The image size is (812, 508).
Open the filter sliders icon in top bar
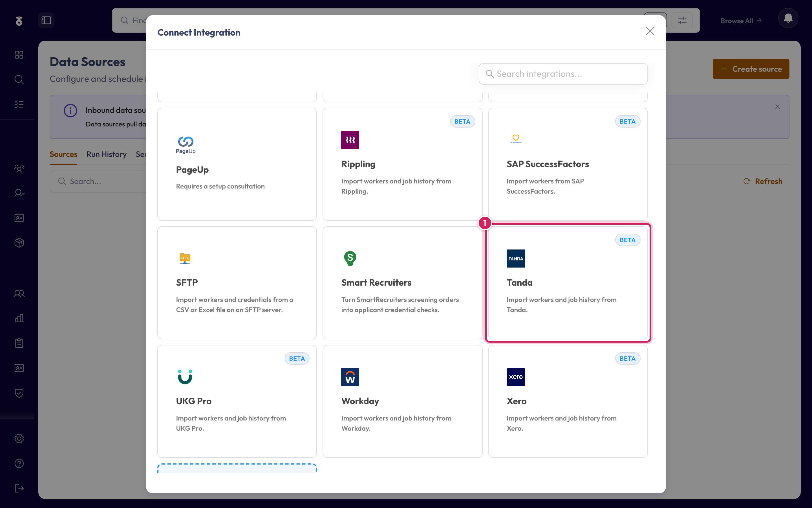[x=682, y=20]
